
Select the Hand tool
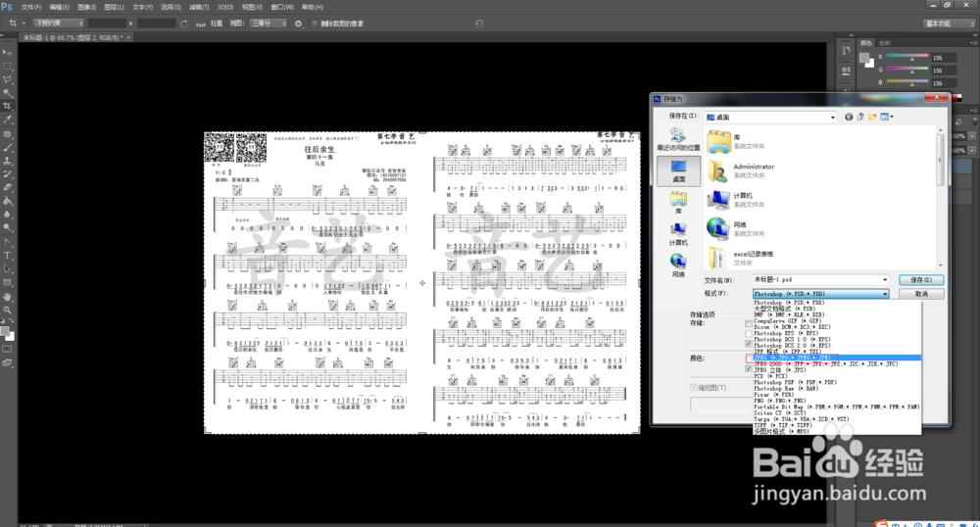[8, 297]
